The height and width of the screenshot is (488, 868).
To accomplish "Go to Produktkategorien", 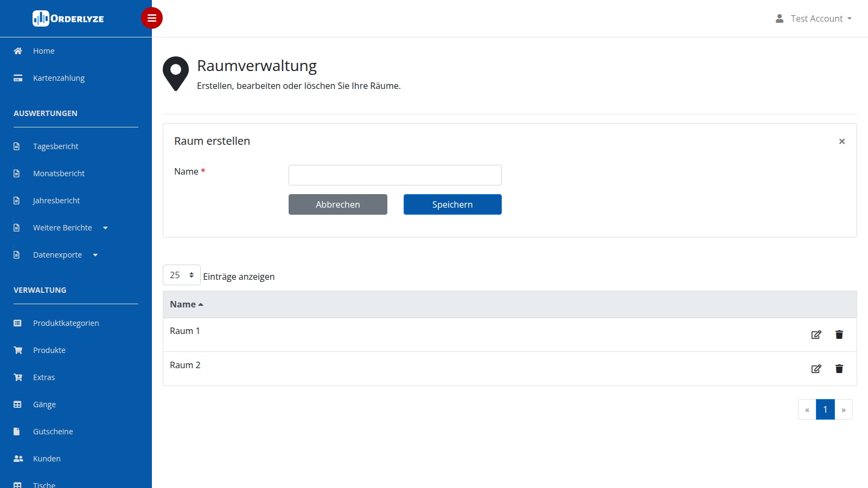I will coord(66,323).
